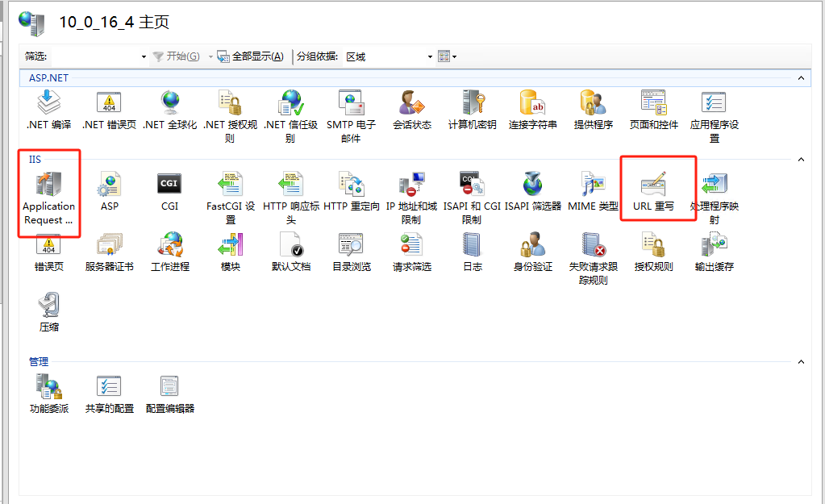Open 共享的配置 feature

110,394
